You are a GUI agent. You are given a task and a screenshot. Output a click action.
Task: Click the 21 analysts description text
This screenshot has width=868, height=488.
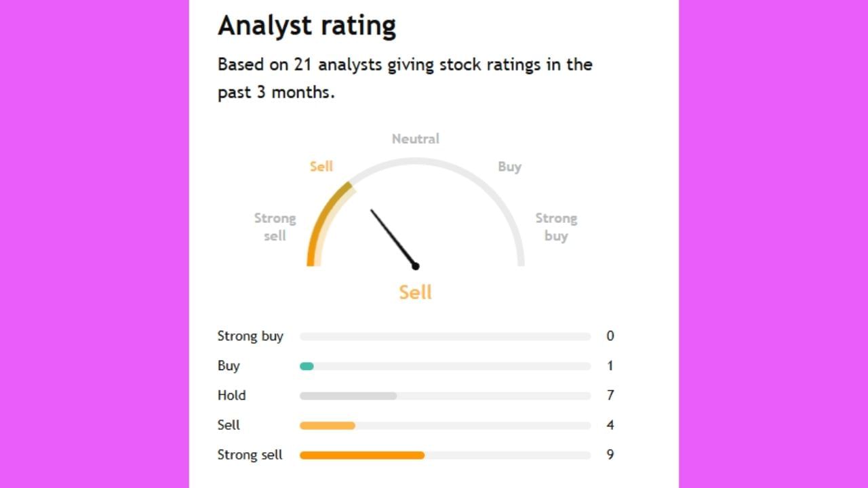[405, 78]
